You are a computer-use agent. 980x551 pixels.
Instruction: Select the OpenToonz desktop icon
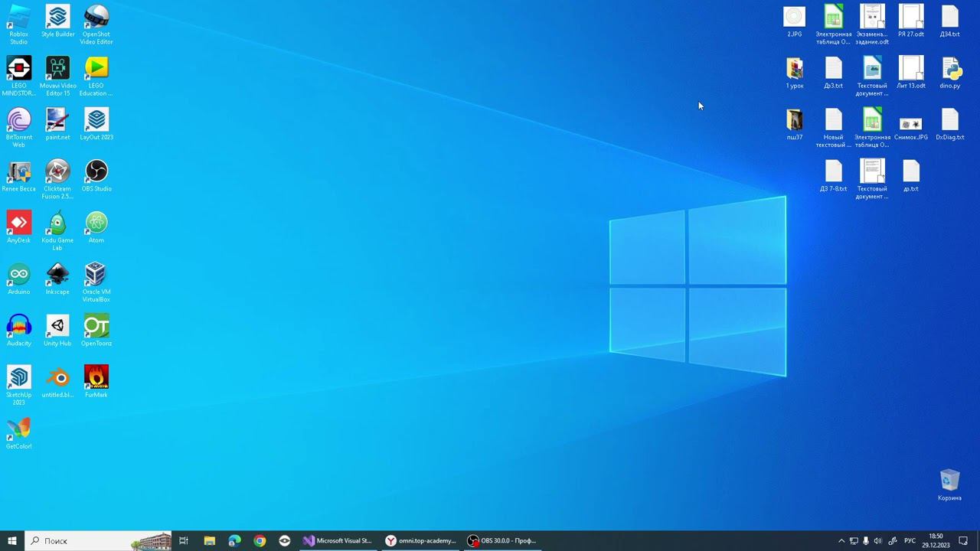(x=96, y=329)
